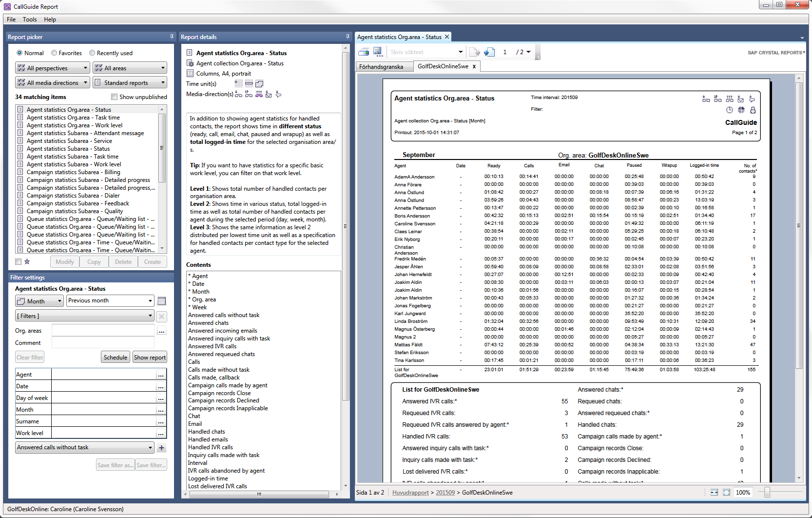Select the Recently used radio button

point(92,53)
